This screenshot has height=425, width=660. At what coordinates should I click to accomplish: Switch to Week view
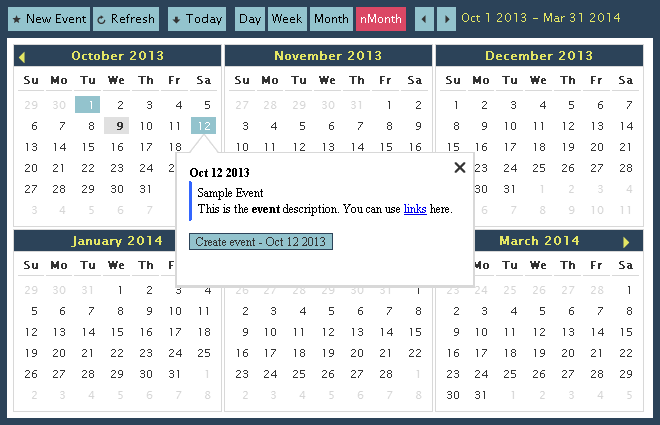click(287, 19)
